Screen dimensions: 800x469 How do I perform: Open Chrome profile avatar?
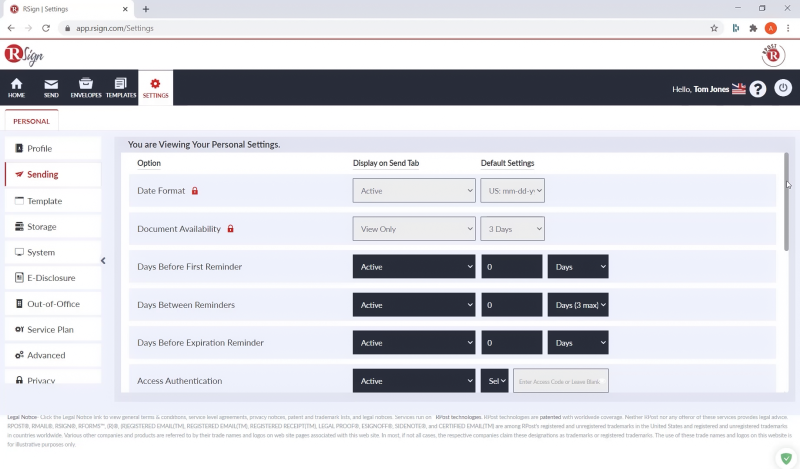(x=770, y=28)
